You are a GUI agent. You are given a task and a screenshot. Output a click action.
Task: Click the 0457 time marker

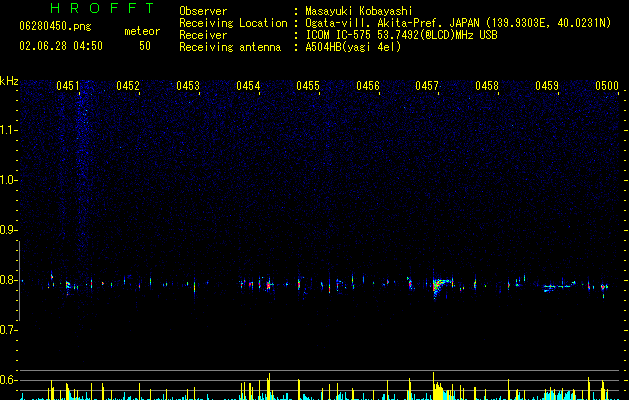(x=427, y=86)
